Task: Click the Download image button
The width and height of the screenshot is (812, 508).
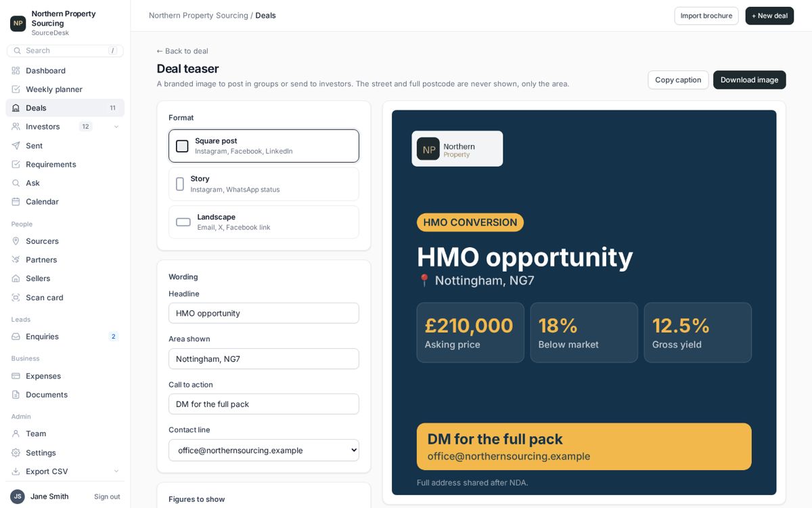Action: (x=750, y=80)
